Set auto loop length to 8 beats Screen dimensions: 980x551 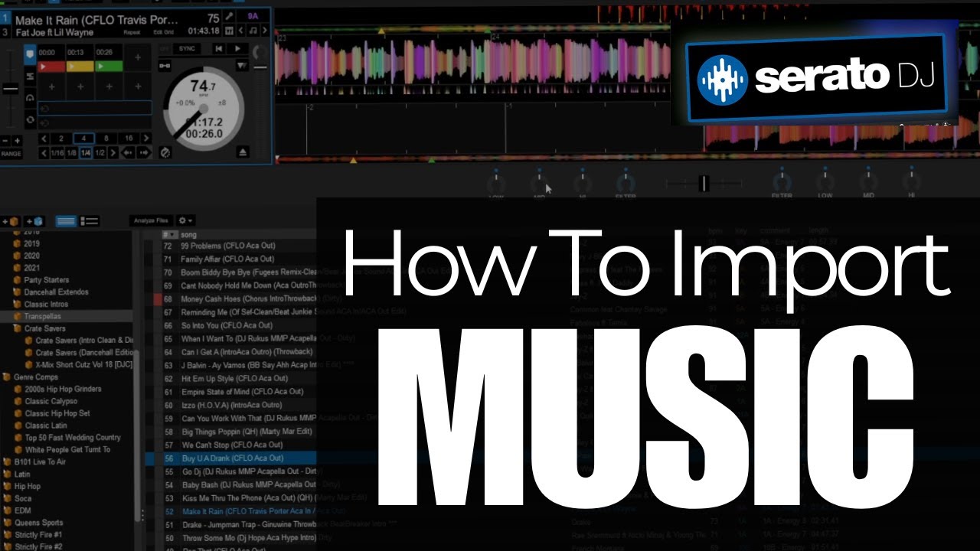click(x=106, y=139)
